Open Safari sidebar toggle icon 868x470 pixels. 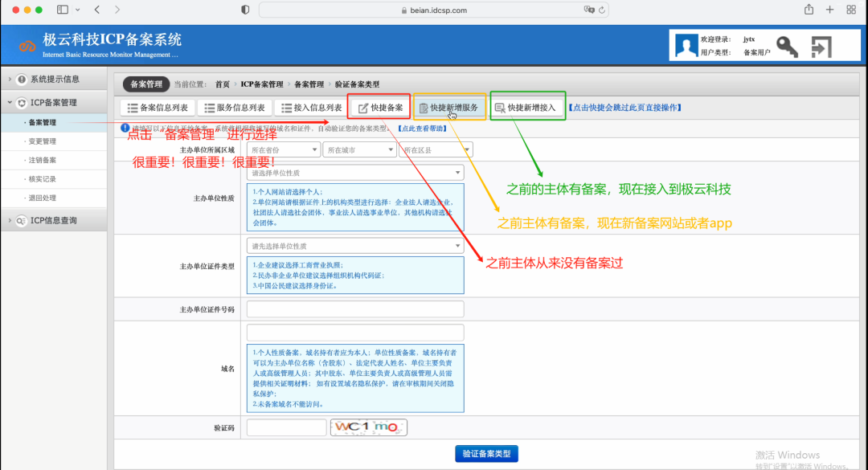(x=63, y=10)
